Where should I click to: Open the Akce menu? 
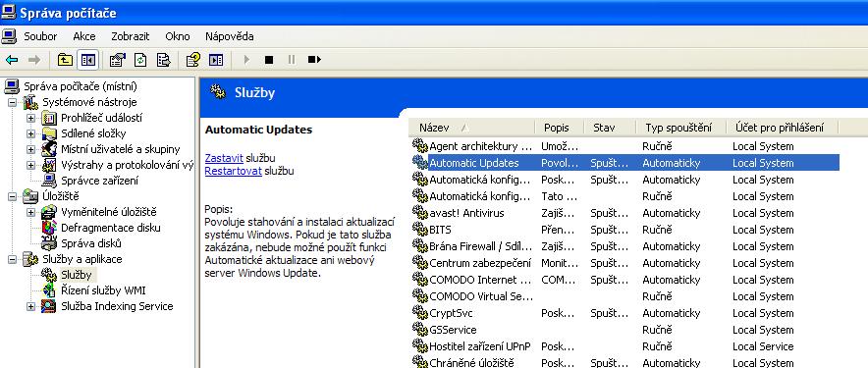(84, 36)
